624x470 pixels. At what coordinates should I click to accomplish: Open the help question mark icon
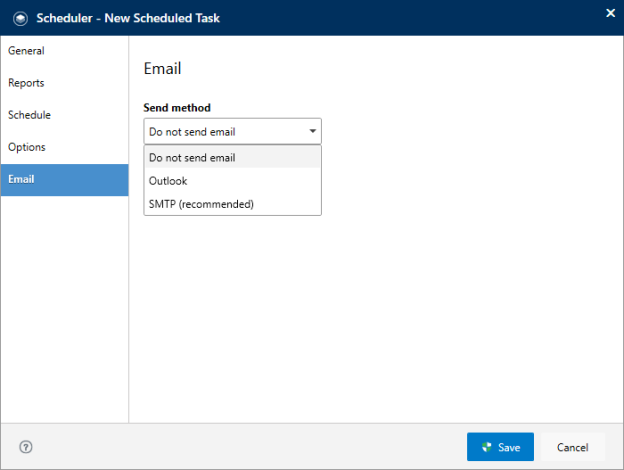tap(26, 447)
